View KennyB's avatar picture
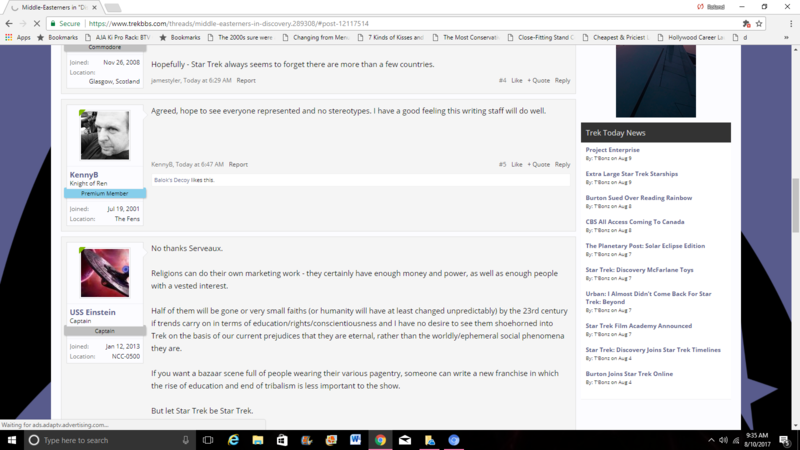This screenshot has height=450, width=800. click(105, 135)
